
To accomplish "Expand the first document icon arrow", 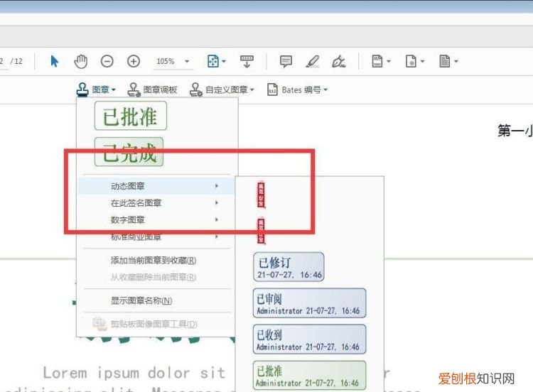I will click(x=389, y=62).
